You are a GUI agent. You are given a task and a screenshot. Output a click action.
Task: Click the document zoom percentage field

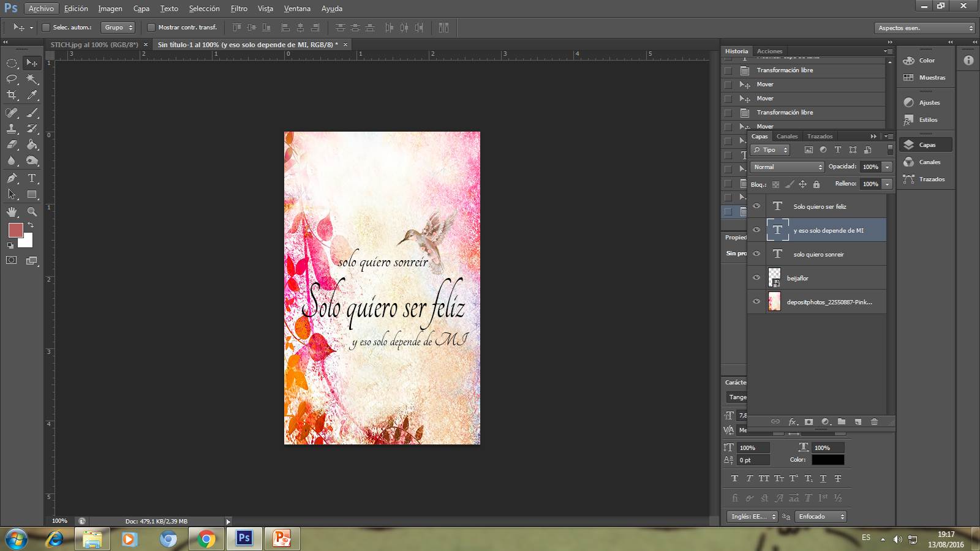[x=59, y=521]
